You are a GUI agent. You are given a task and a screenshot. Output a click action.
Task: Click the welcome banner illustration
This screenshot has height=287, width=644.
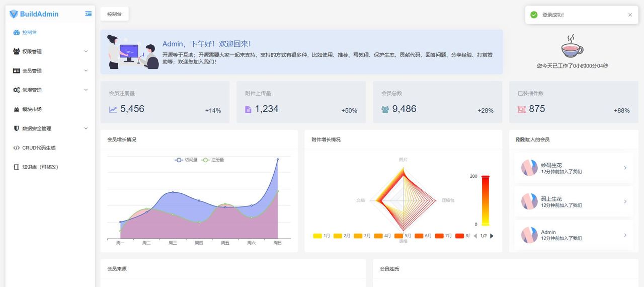(133, 52)
